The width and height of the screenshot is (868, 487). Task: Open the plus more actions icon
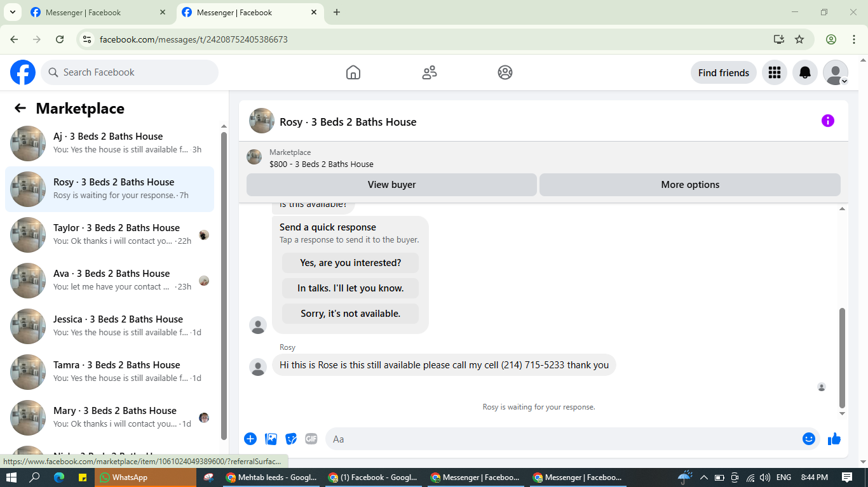pos(250,439)
